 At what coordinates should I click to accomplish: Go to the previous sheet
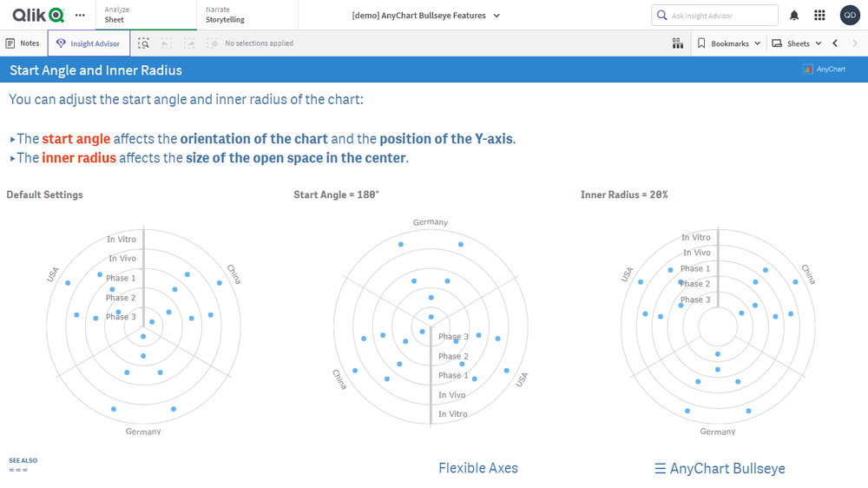[x=835, y=43]
